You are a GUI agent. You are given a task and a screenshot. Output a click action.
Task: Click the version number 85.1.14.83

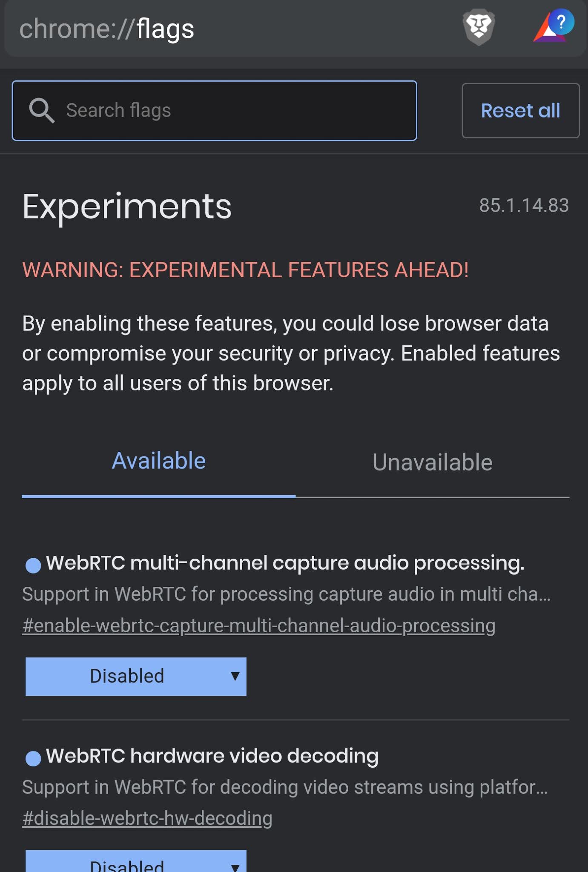click(524, 206)
